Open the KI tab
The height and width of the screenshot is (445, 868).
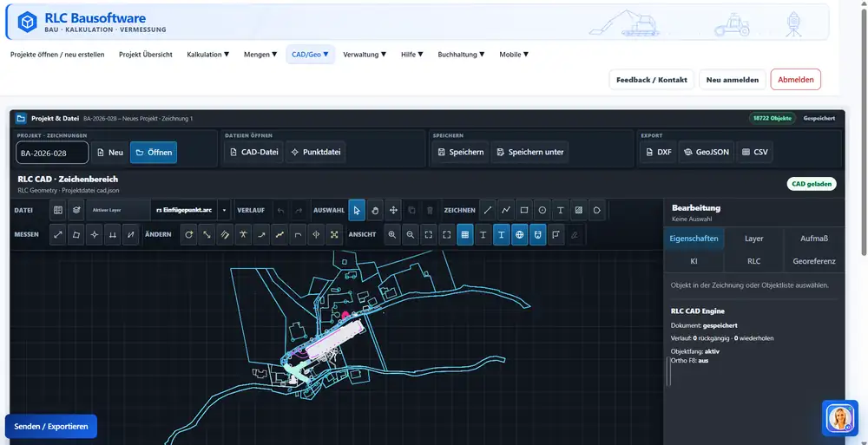694,261
